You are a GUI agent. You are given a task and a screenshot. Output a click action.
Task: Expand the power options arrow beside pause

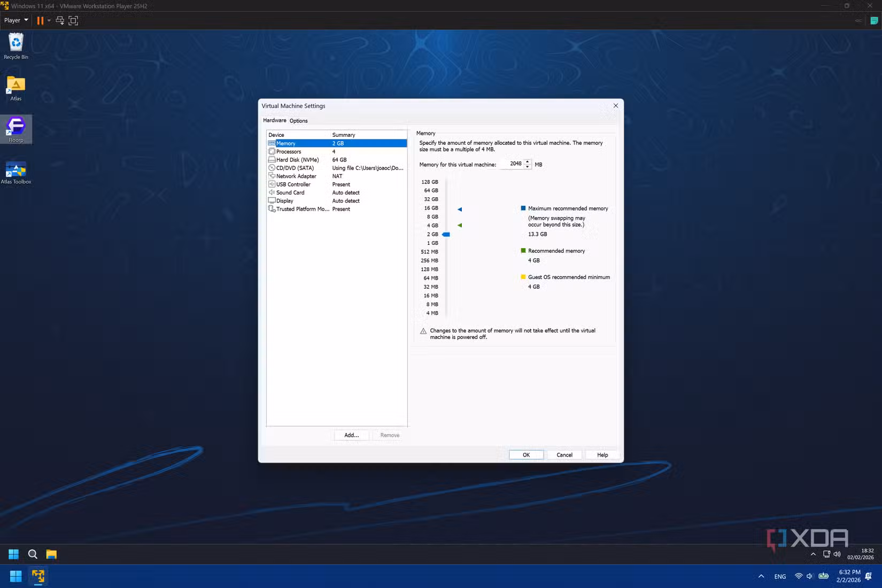(x=49, y=20)
